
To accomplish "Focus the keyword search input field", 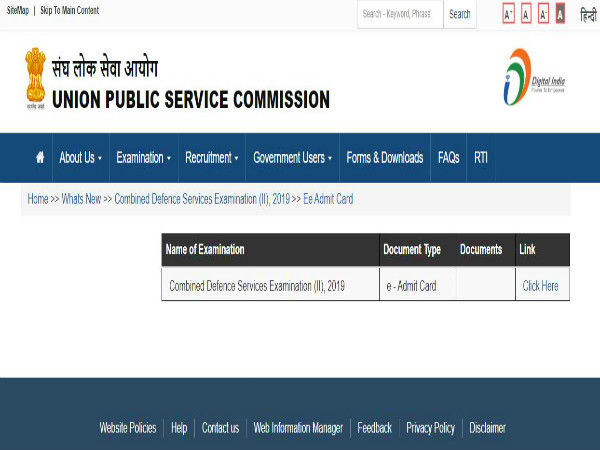I will [x=400, y=14].
